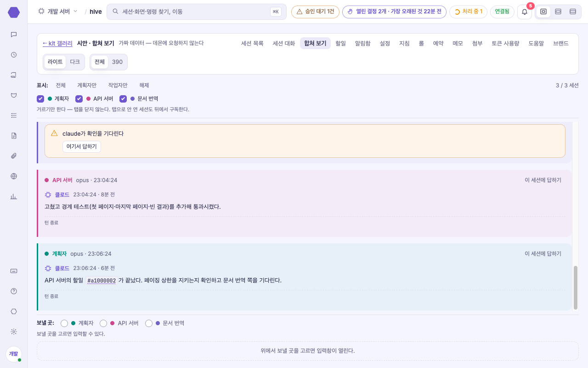Open the 브랜드 tab

[x=561, y=43]
